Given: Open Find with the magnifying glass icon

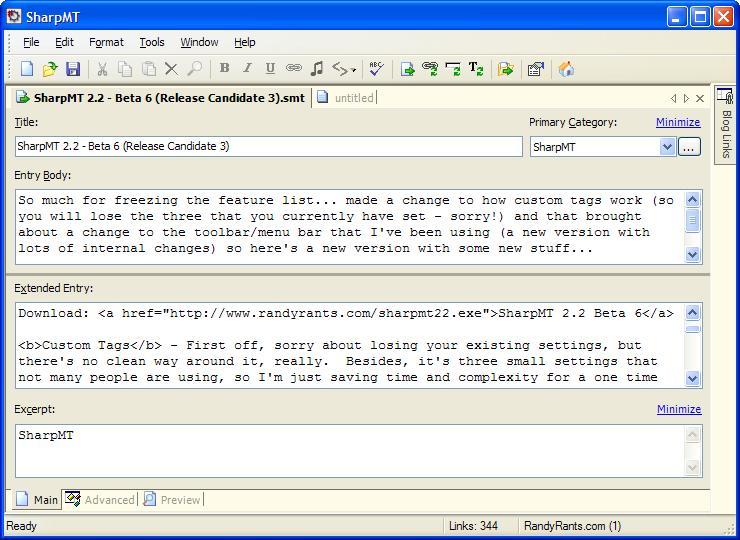Looking at the screenshot, I should (194, 69).
